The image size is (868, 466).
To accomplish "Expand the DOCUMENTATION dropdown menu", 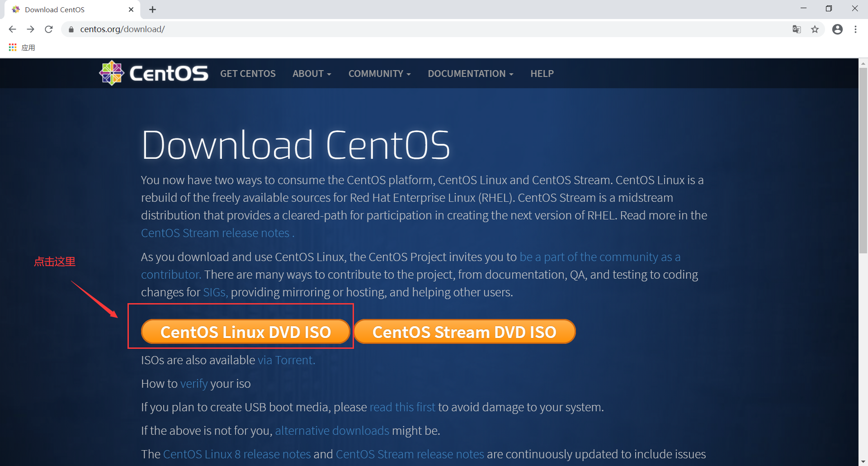I will pyautogui.click(x=471, y=74).
